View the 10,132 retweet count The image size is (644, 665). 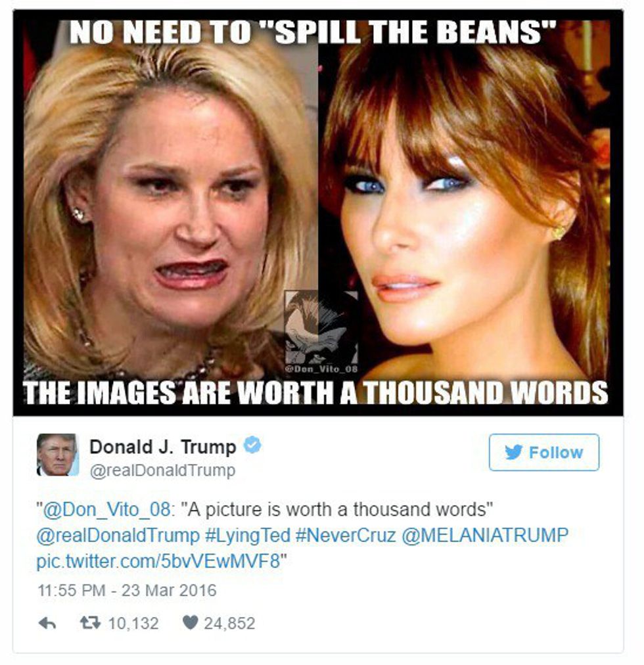(133, 624)
